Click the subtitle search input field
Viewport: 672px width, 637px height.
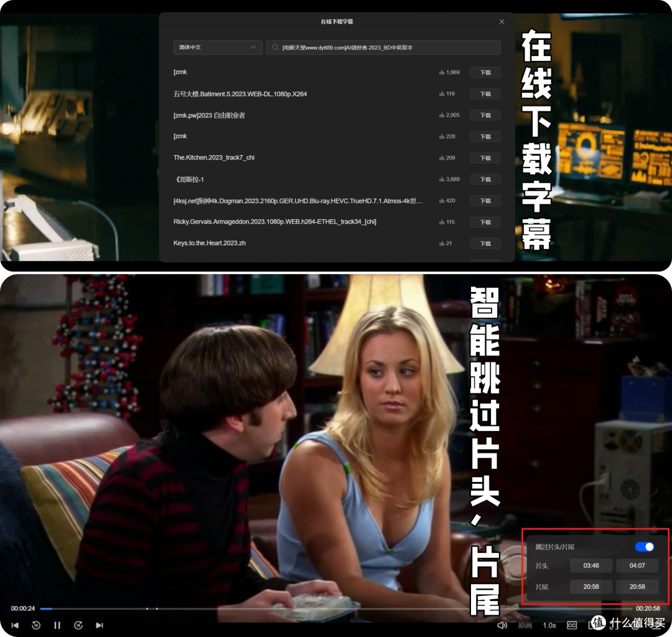[x=383, y=47]
